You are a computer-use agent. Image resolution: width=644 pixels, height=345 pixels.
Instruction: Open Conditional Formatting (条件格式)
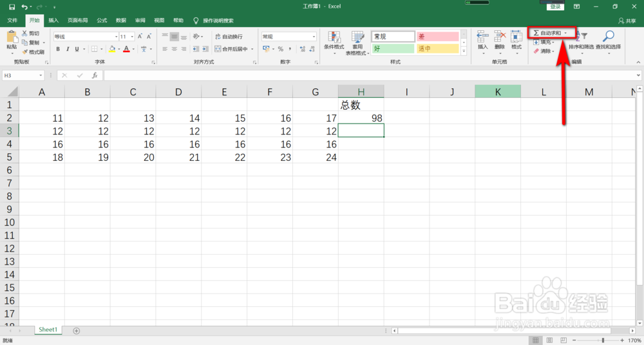(x=334, y=43)
